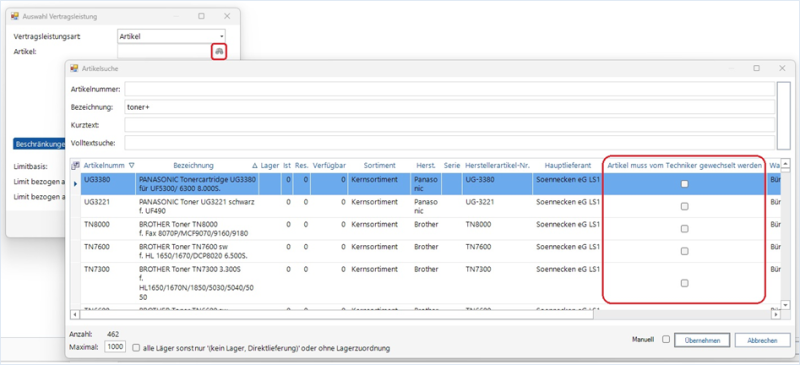
Task: Select article number cell TN7300
Action: coord(108,283)
